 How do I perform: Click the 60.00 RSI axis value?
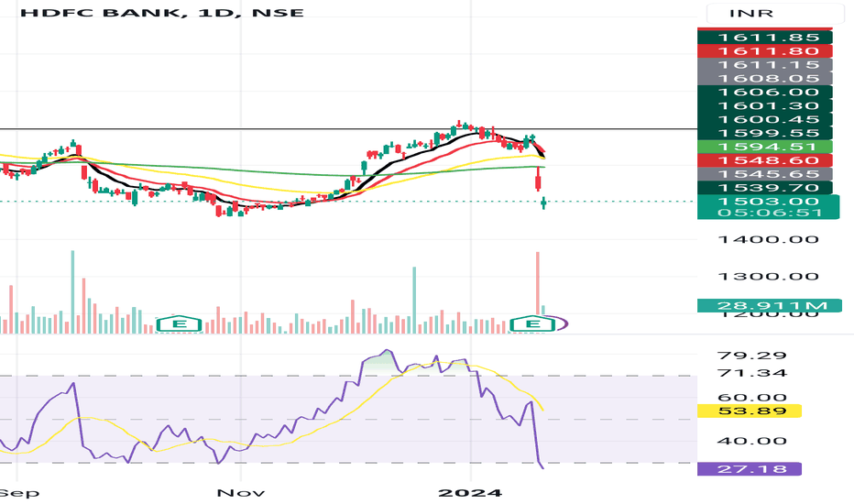coord(752,398)
